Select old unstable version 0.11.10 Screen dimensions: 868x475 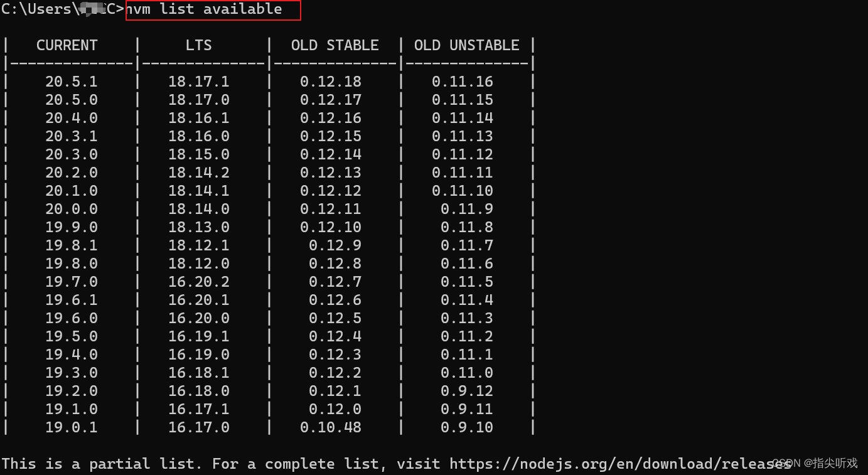[x=463, y=191]
